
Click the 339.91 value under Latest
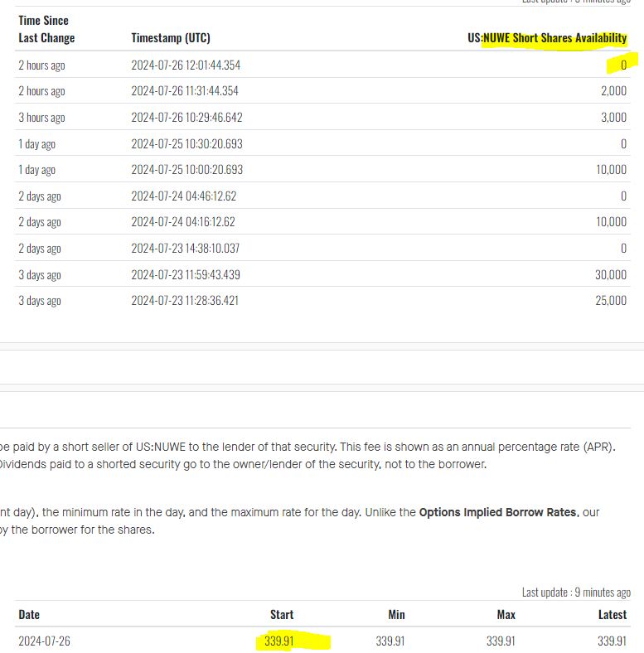click(612, 641)
